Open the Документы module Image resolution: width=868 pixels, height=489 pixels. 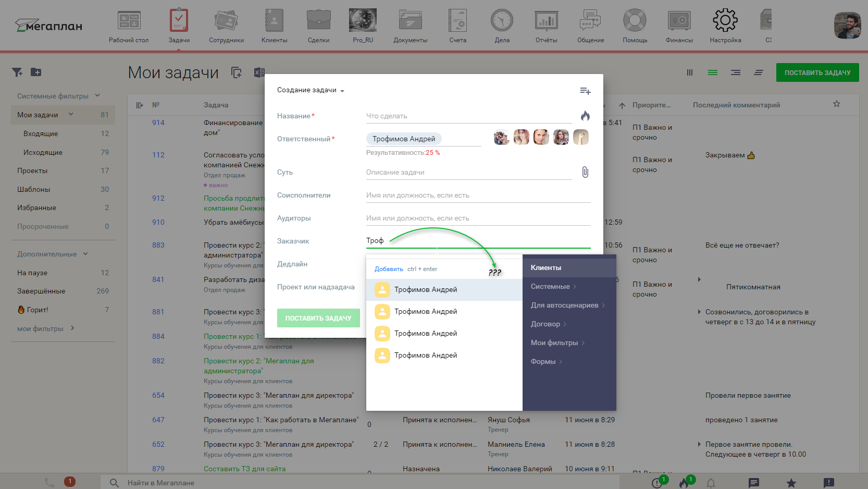(411, 26)
